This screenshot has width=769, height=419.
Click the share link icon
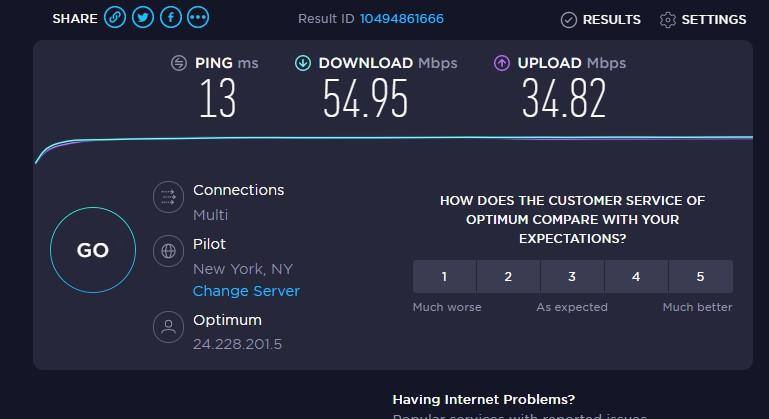click(115, 18)
